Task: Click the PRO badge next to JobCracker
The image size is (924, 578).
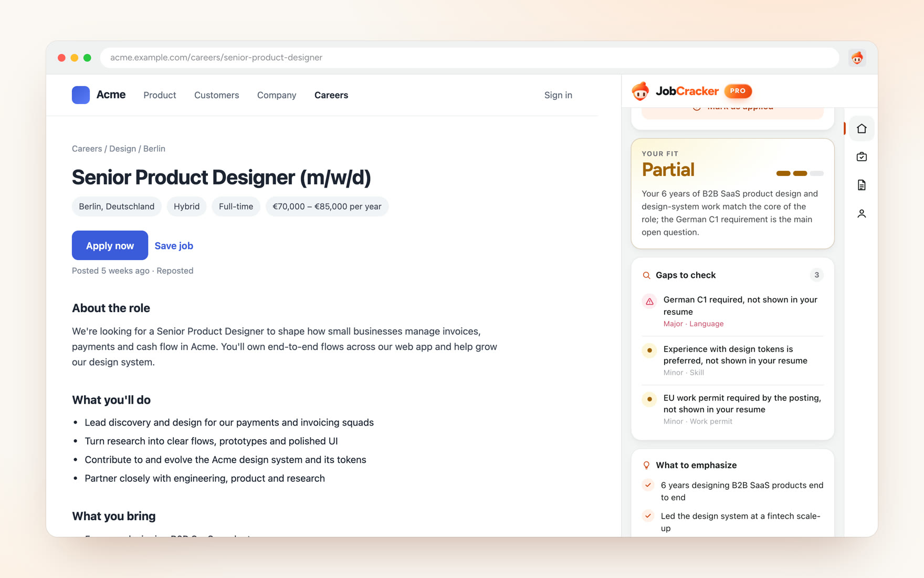Action: tap(738, 91)
